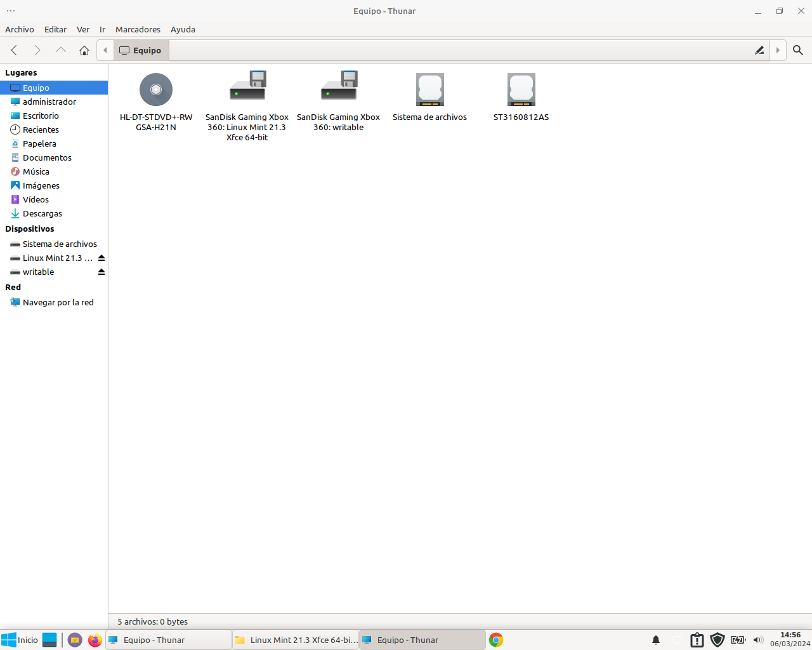This screenshot has height=650, width=812.
Task: Click the Dispositivos section header
Action: (x=30, y=229)
